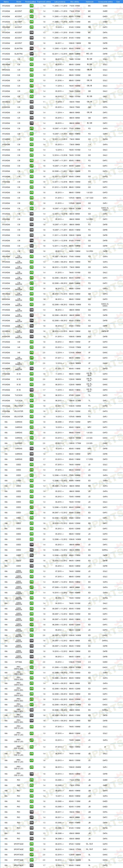This screenshot has width=123, height=868.
Task: Select the '150kW / 204KM' power cell
Action: 74,767
